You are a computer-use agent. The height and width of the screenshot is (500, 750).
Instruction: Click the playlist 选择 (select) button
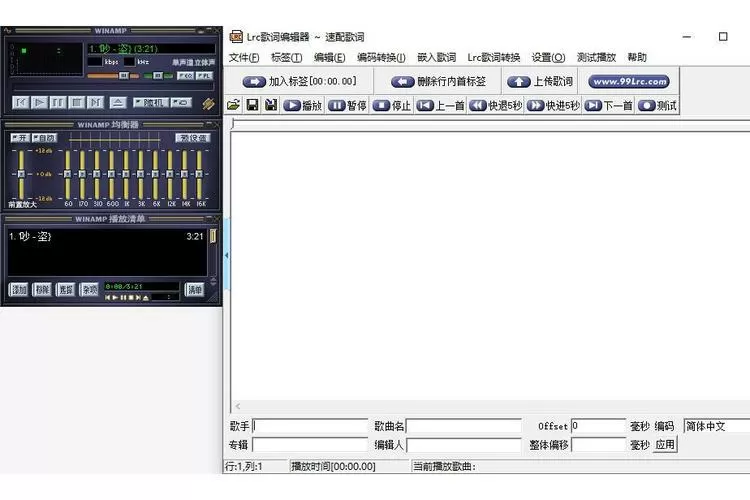coord(66,289)
